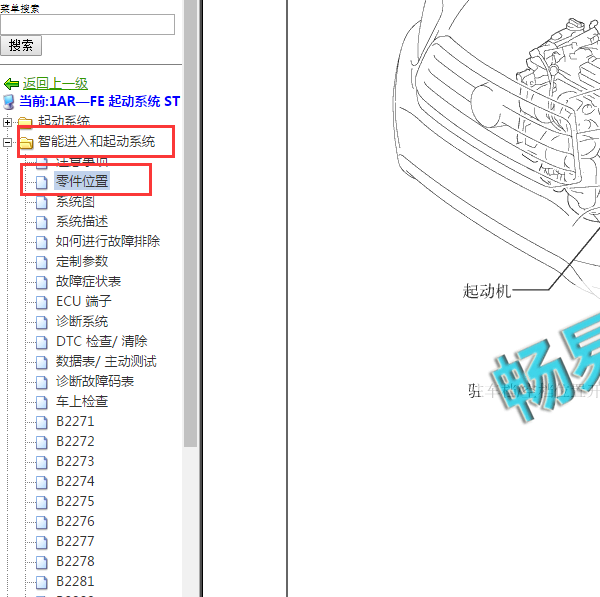The height and width of the screenshot is (597, 600).
Task: Click the 起动机 label in the diagram
Action: coord(487,291)
